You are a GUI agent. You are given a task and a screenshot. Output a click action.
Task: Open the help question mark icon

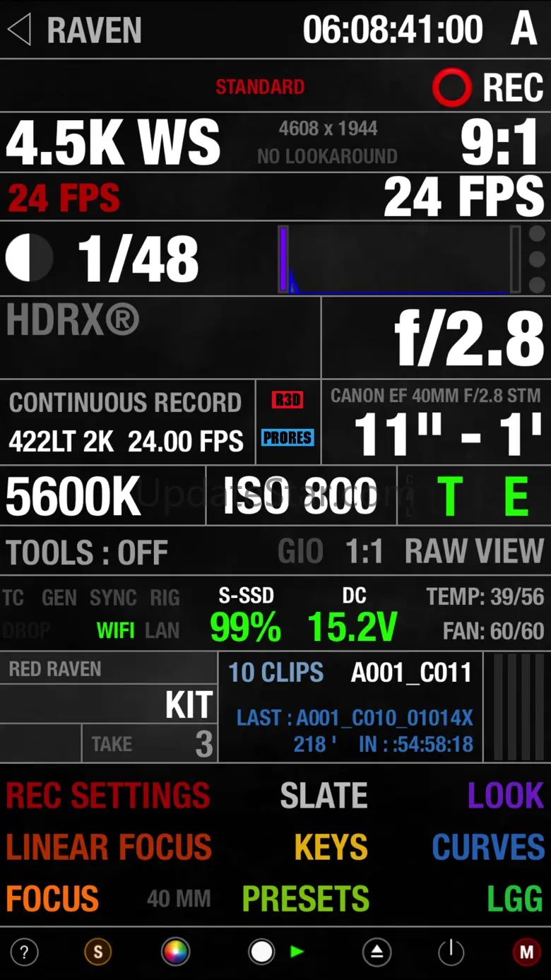[24, 952]
